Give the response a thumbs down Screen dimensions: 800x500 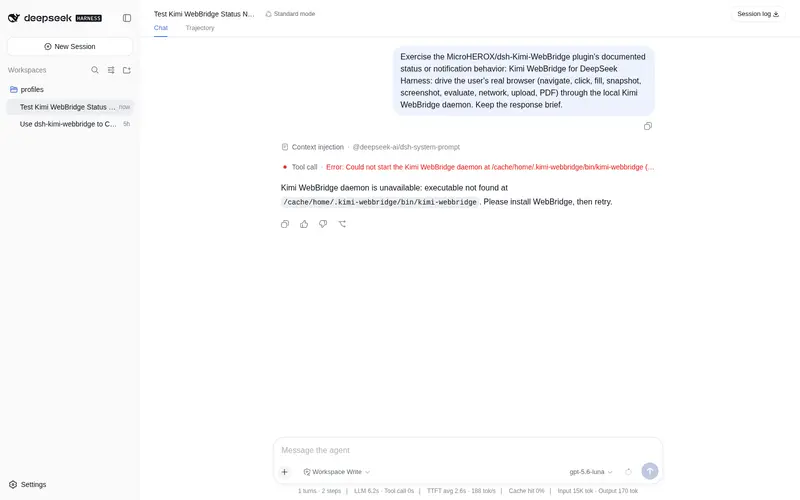coord(323,224)
